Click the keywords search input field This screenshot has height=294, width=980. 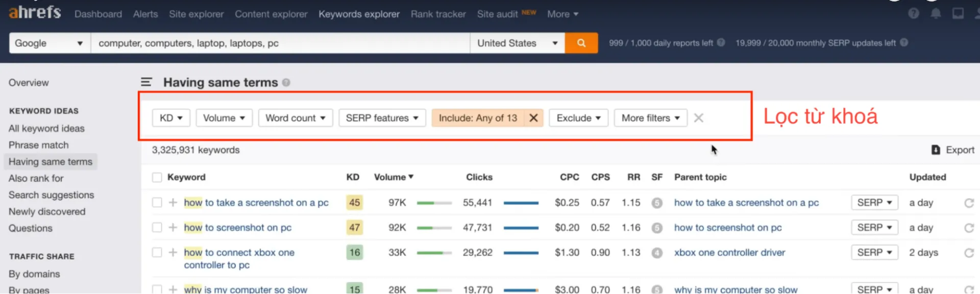click(280, 43)
